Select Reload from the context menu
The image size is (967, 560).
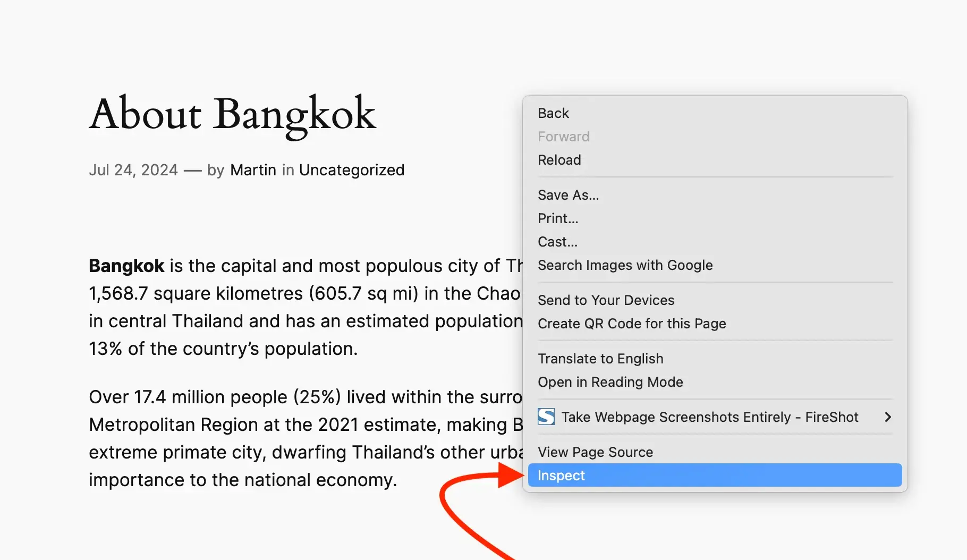tap(715, 160)
